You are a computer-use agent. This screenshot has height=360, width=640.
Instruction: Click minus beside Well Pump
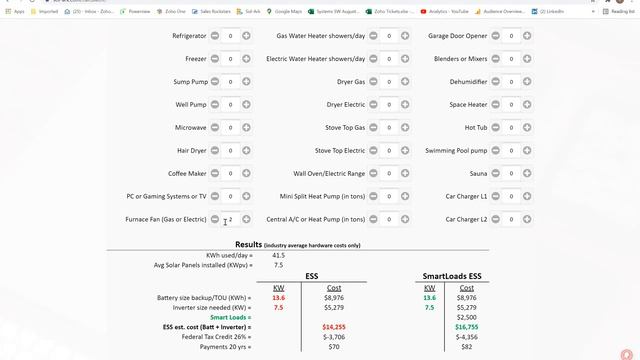click(x=215, y=104)
